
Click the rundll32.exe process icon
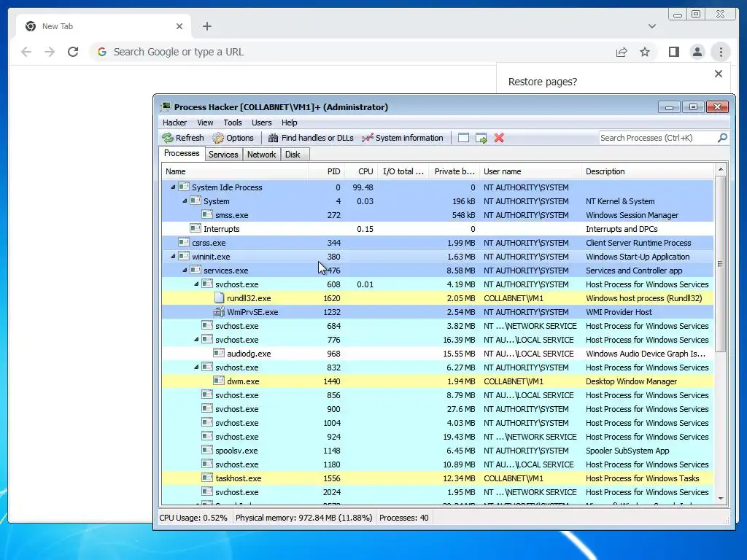tap(219, 297)
